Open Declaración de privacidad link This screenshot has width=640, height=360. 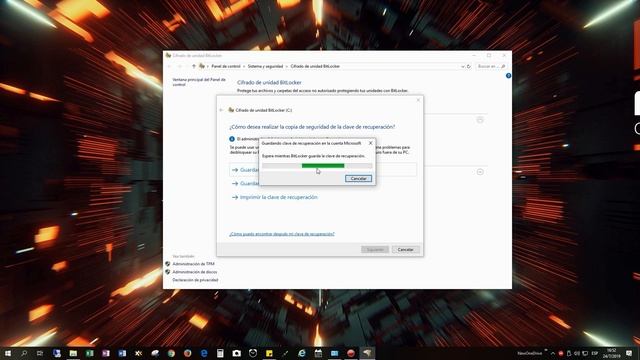pos(195,280)
